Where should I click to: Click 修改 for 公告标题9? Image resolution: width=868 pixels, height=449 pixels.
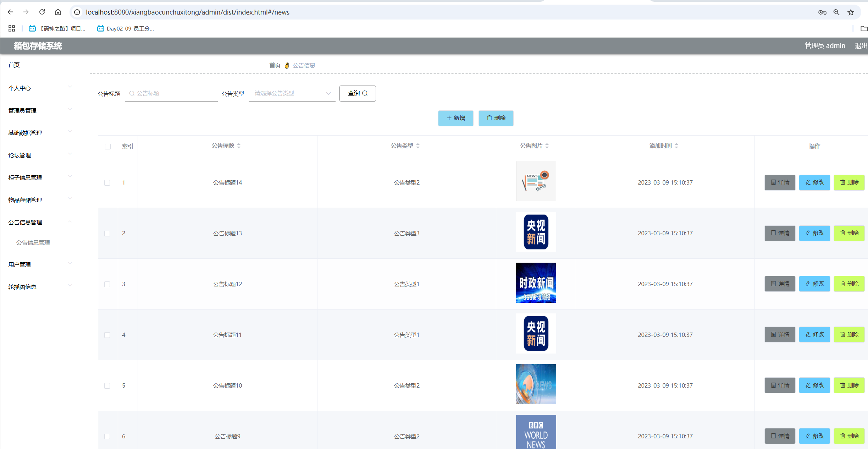tap(814, 436)
